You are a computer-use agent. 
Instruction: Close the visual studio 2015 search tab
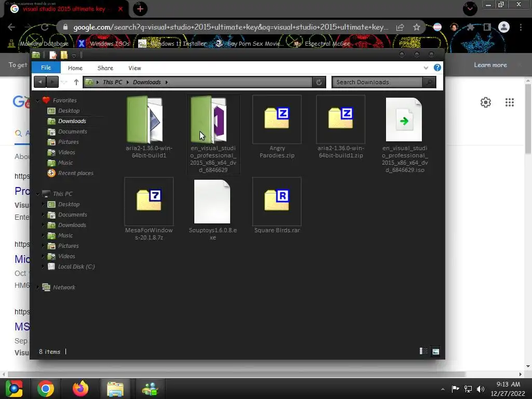click(x=121, y=9)
